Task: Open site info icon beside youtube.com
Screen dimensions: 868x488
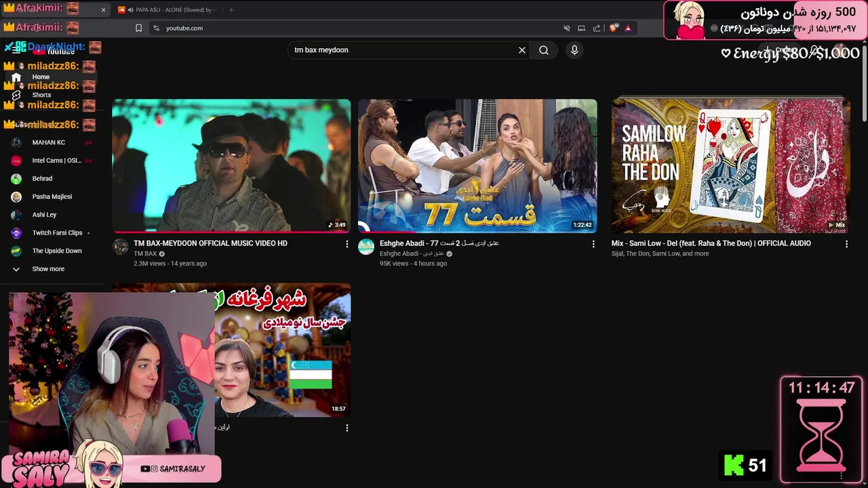Action: (156, 28)
